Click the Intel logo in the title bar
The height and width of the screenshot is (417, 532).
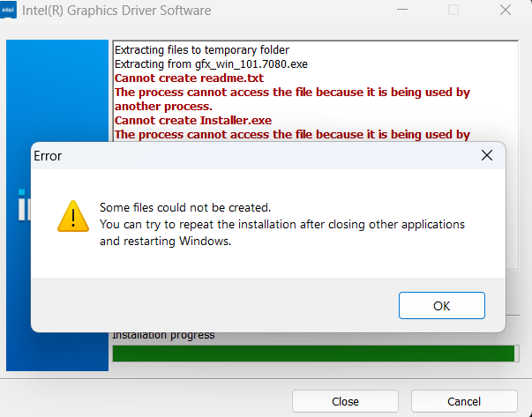point(8,10)
